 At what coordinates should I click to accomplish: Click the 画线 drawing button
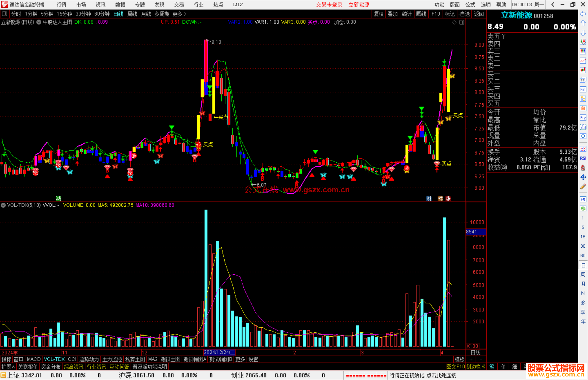[421, 14]
